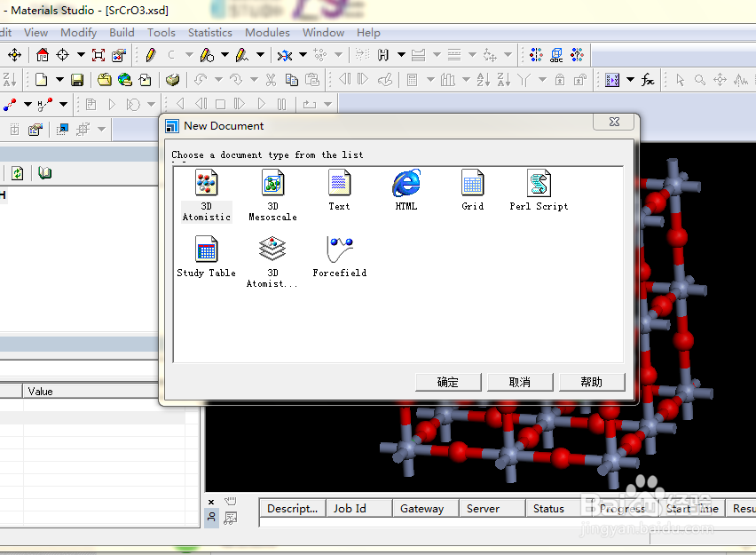The height and width of the screenshot is (555, 756).
Task: Open the Modify menu
Action: click(x=78, y=32)
